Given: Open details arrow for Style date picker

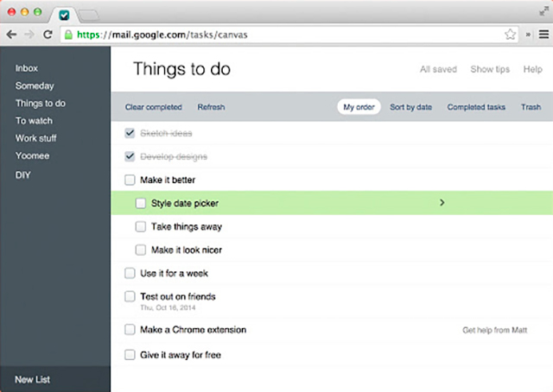Looking at the screenshot, I should 442,203.
